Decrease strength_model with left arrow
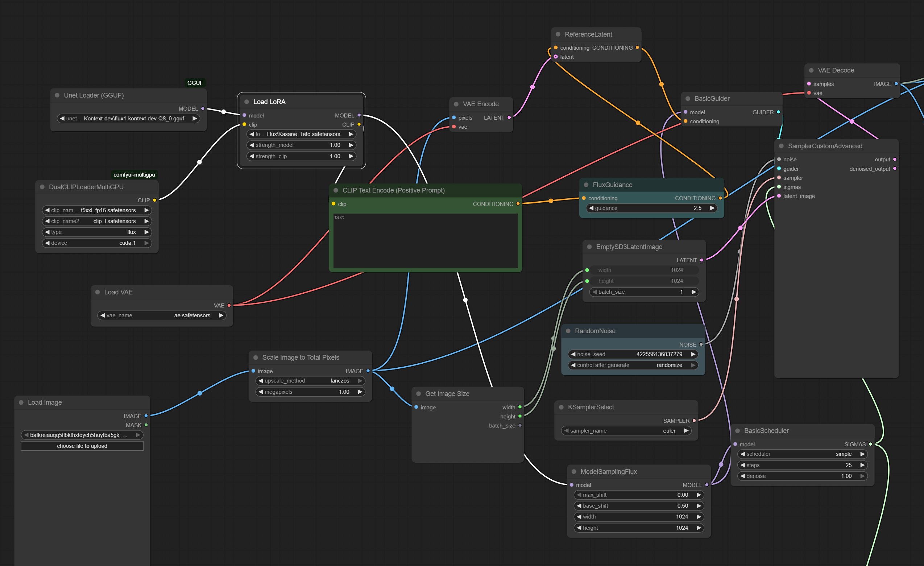 coord(252,145)
